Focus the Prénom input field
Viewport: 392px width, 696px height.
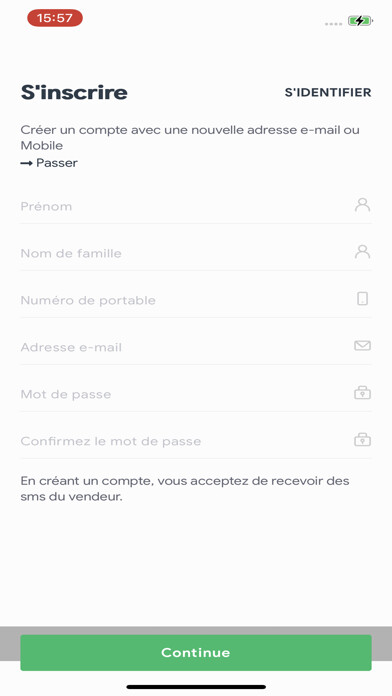[x=196, y=206]
